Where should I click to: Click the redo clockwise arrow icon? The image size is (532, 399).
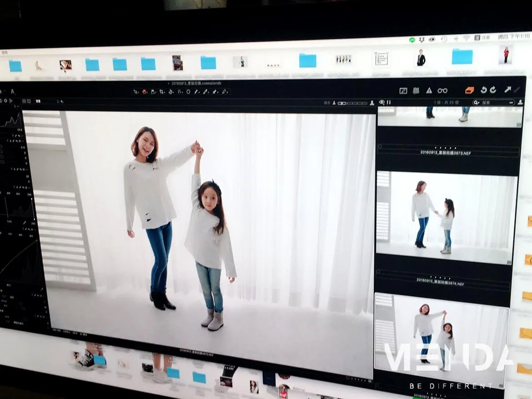[493, 90]
